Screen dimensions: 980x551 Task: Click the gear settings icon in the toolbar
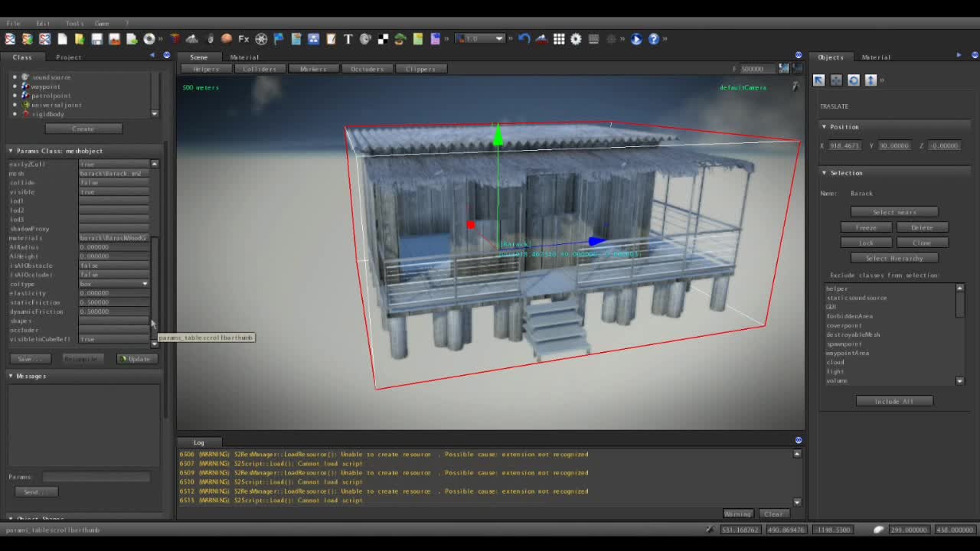(x=577, y=39)
